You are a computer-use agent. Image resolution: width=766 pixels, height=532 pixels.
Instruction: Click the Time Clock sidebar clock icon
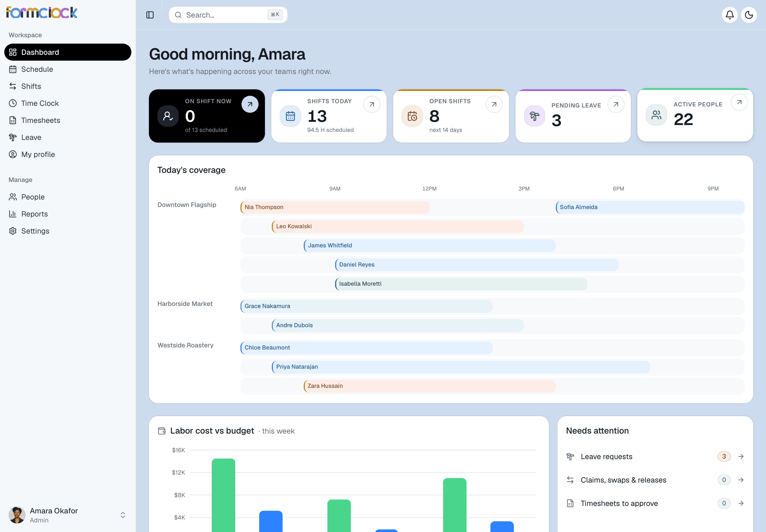click(13, 103)
